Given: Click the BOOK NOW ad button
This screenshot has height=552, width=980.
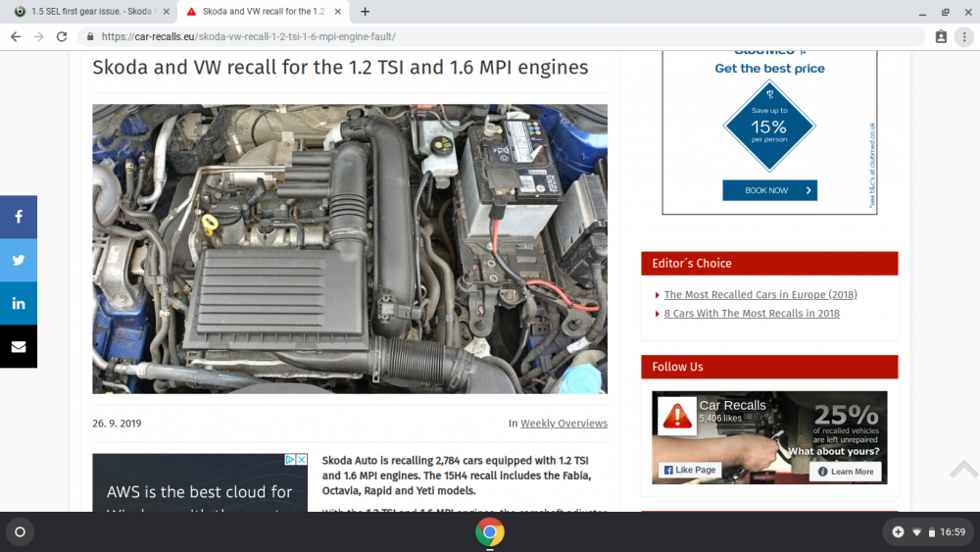Looking at the screenshot, I should [x=769, y=190].
